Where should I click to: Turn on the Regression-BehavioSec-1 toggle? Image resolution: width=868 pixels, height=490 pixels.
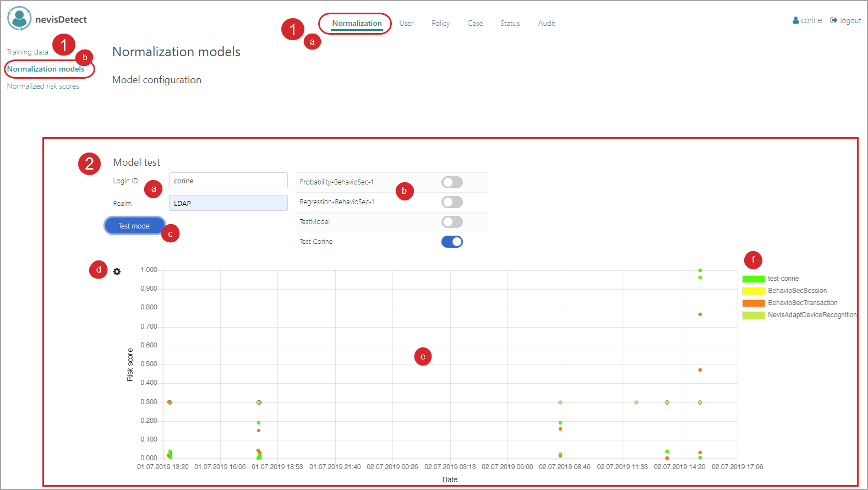[452, 202]
